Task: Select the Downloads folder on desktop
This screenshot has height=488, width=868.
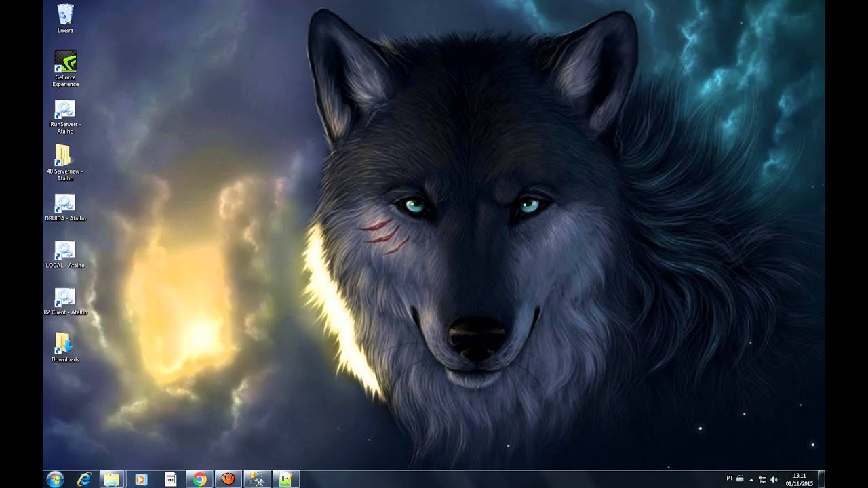Action: pos(65,348)
